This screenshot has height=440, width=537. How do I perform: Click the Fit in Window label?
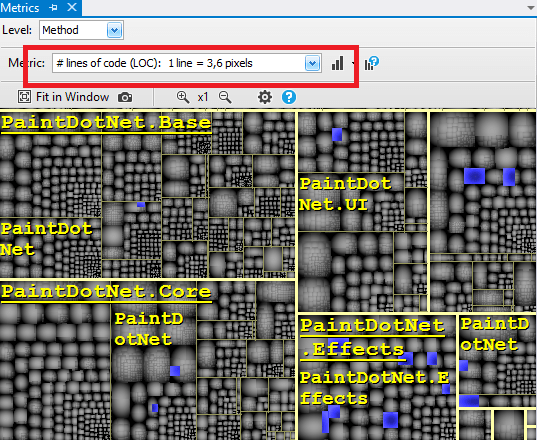(73, 97)
